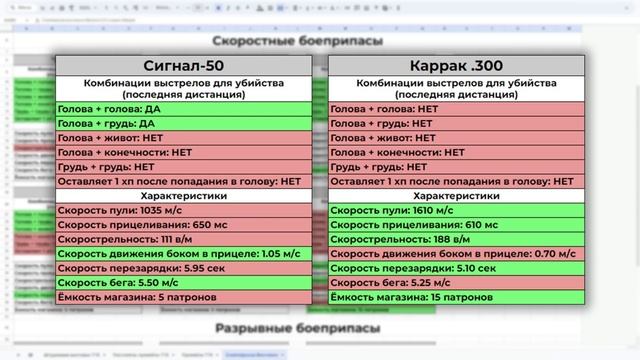Select 'Скорость пули: 1035 м/с' cell
This screenshot has height=360, width=640.
[184, 211]
